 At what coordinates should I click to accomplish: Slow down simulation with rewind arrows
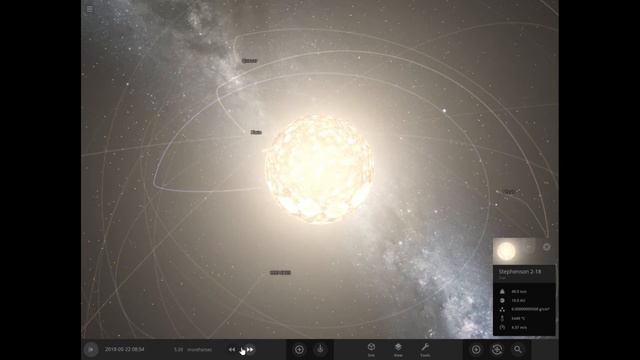(x=232, y=349)
